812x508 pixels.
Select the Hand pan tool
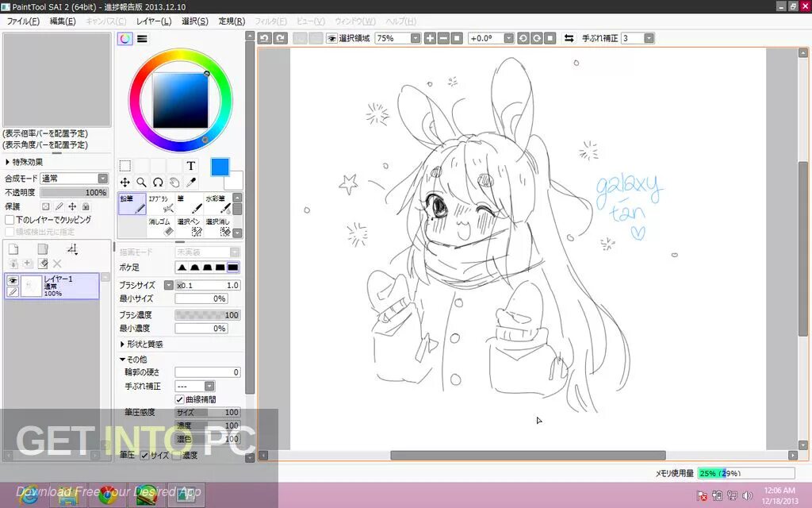tap(174, 183)
